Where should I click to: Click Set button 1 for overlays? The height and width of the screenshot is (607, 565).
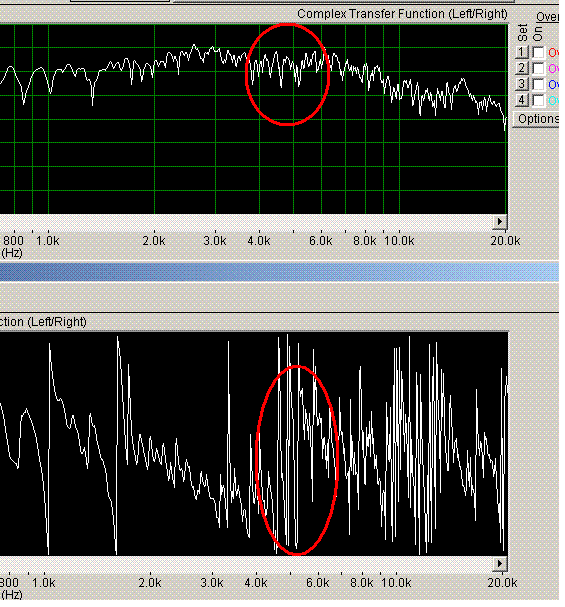pyautogui.click(x=522, y=52)
